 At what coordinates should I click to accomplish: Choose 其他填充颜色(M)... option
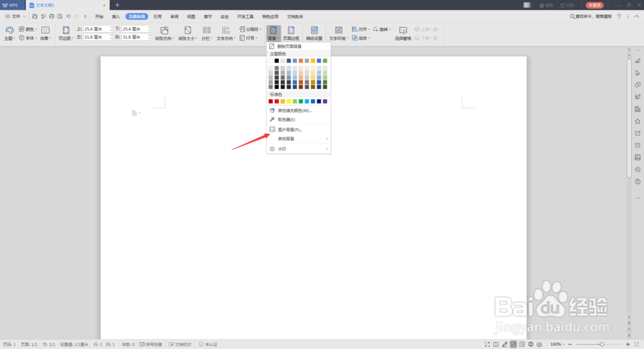[299, 111]
